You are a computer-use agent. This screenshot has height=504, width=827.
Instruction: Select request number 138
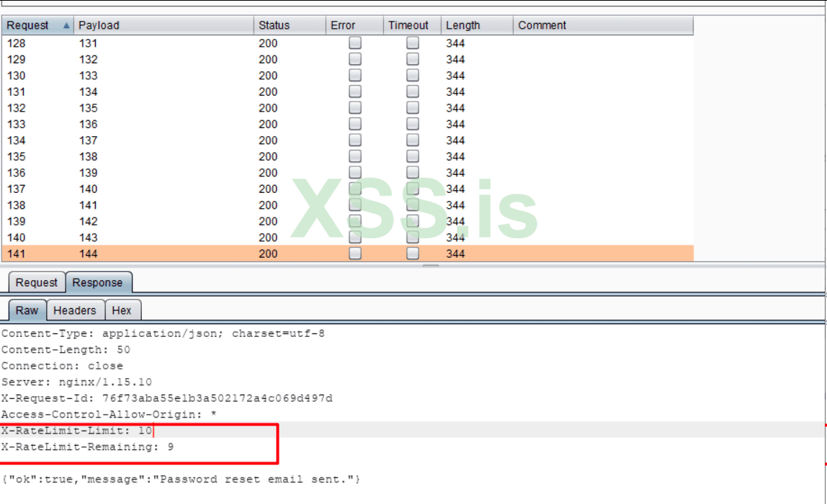pyautogui.click(x=17, y=205)
